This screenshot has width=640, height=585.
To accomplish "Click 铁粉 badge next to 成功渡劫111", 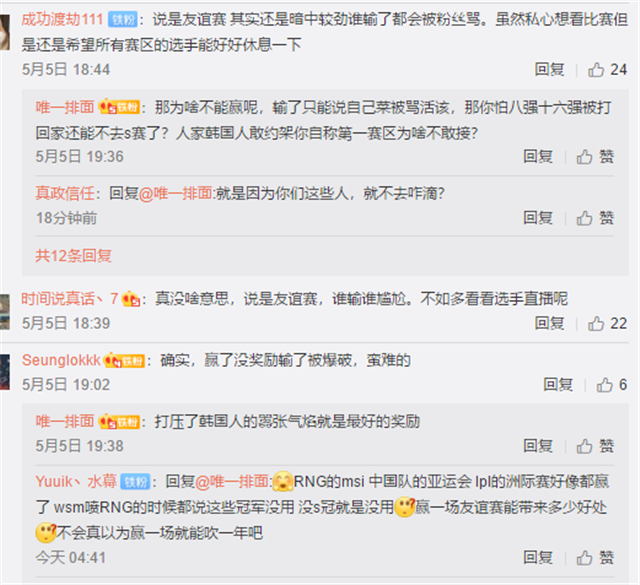I will (122, 20).
